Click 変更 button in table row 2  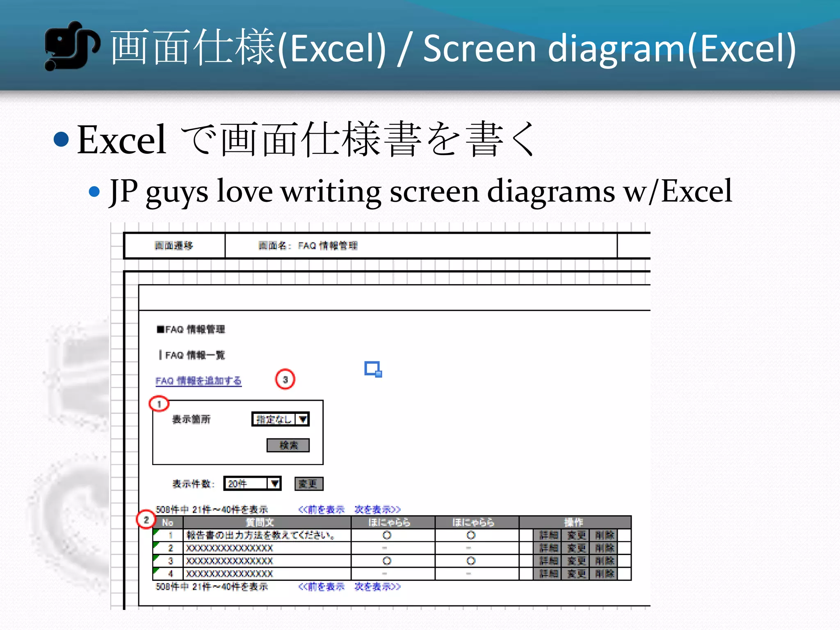click(576, 548)
